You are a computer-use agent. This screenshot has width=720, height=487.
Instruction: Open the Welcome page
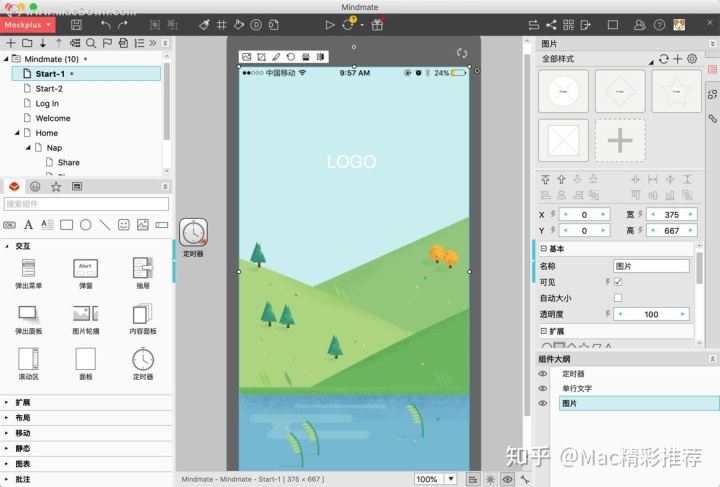tap(53, 118)
